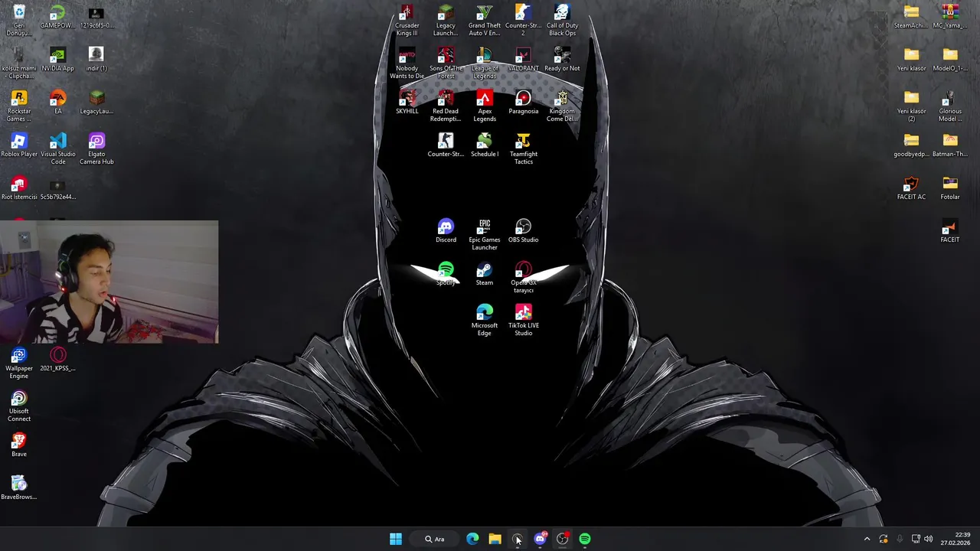The image size is (980, 551).
Task: Click the webcam overlay thumbnail
Action: [x=109, y=282]
